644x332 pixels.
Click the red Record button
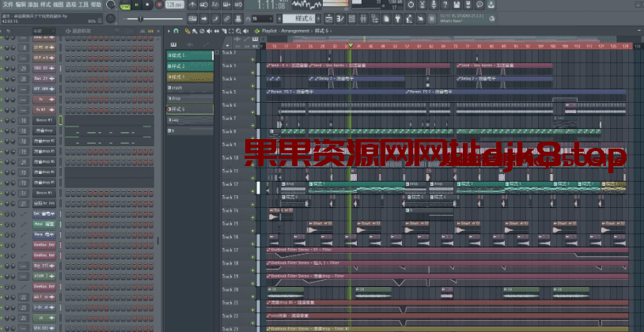[158, 5]
